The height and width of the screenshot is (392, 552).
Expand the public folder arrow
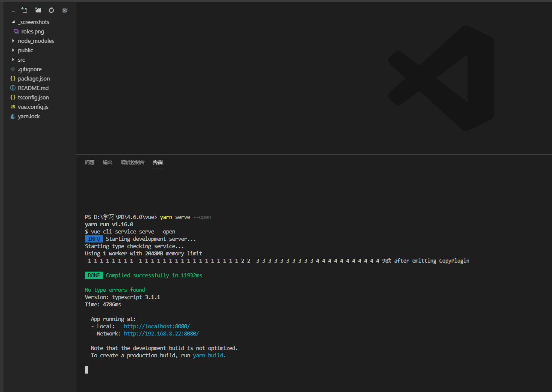pos(13,50)
